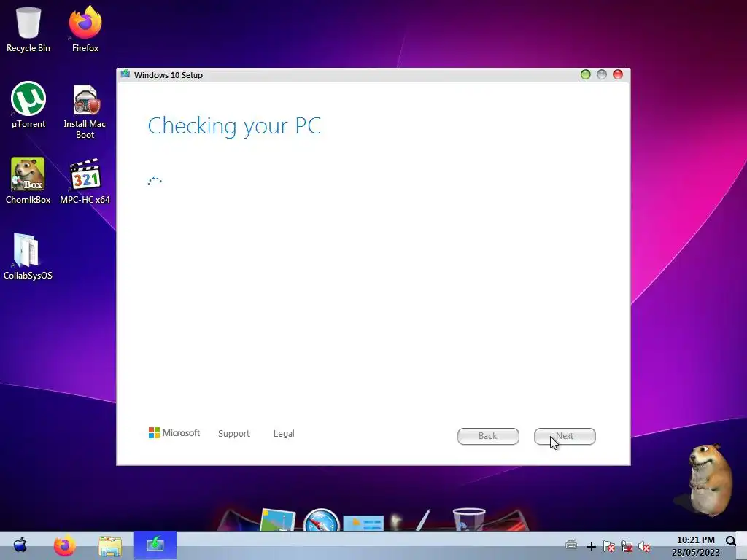Click the Checking your PC heading
747x560 pixels.
pyautogui.click(x=234, y=126)
